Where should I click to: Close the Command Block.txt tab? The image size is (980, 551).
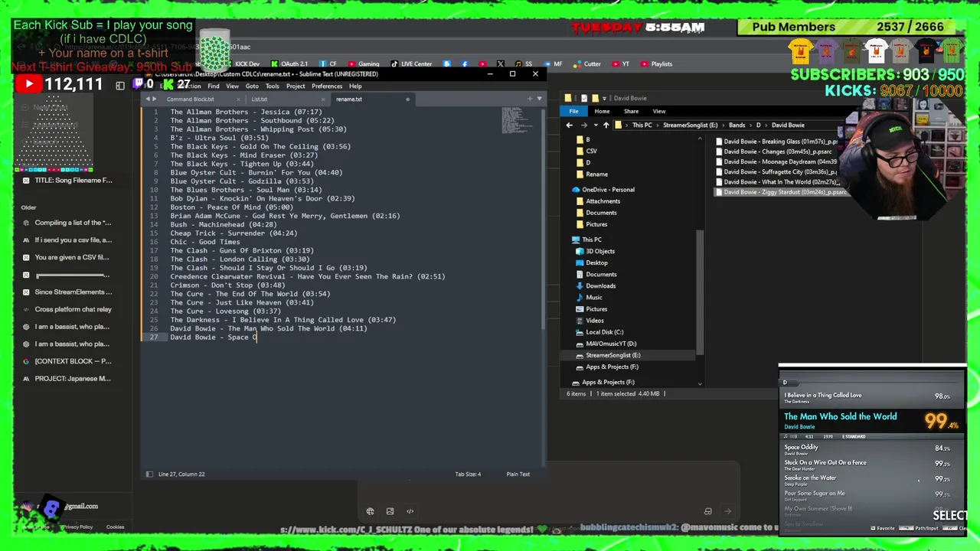[239, 99]
